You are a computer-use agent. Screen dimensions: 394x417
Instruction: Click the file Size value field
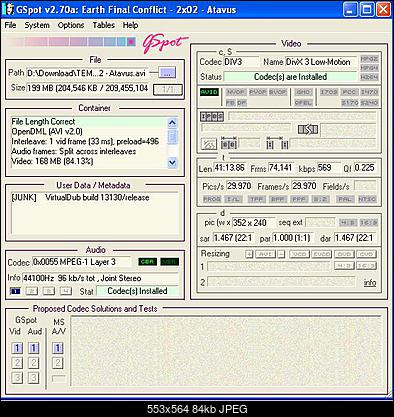tap(87, 88)
